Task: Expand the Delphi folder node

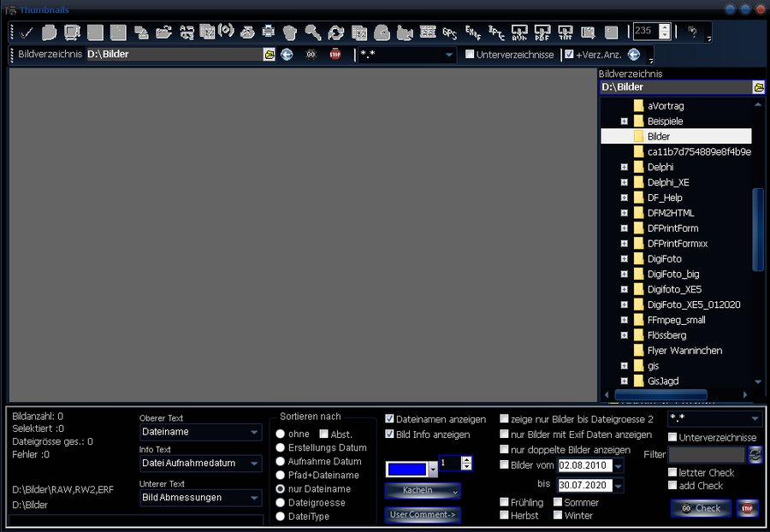Action: pyautogui.click(x=625, y=168)
